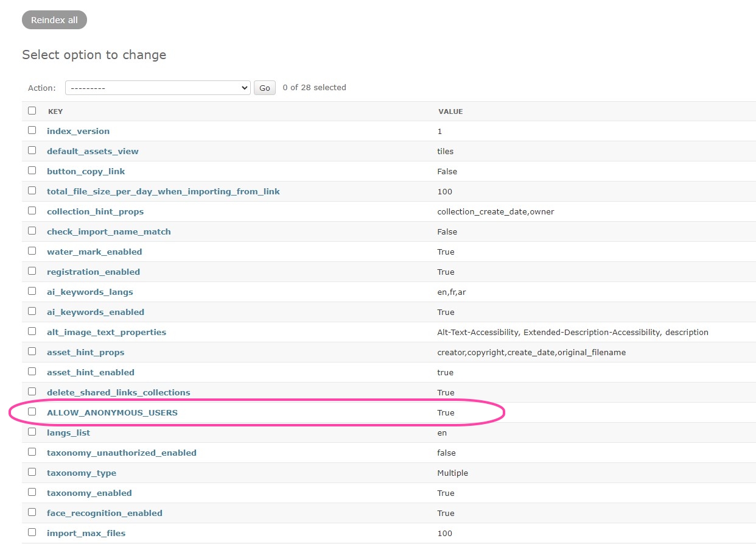Open the check_import_name_match option
Image resolution: width=756 pixels, height=544 pixels.
(109, 231)
